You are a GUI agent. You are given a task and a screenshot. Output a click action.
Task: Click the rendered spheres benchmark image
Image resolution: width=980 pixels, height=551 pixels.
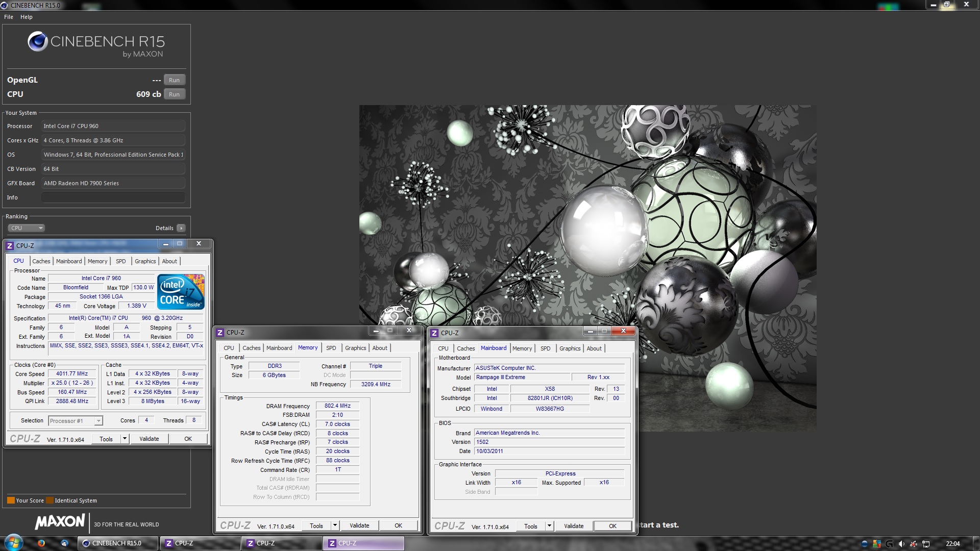587,268
